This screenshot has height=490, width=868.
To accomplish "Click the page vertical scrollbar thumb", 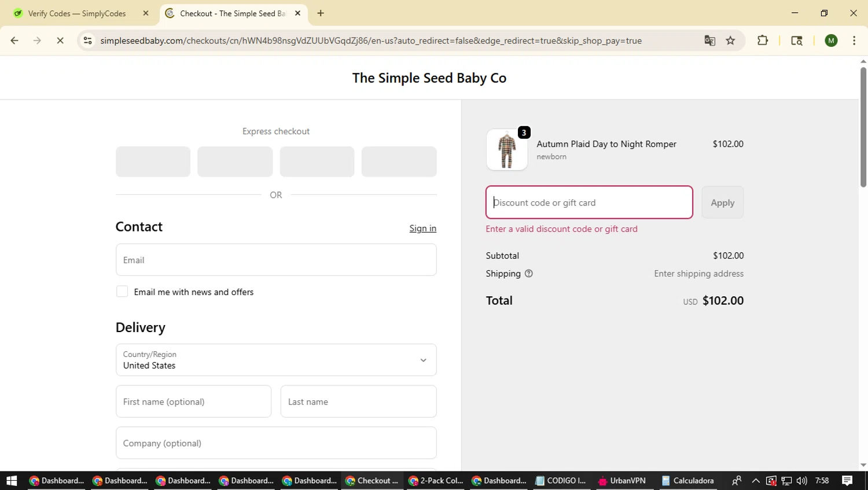I will pos(863,127).
